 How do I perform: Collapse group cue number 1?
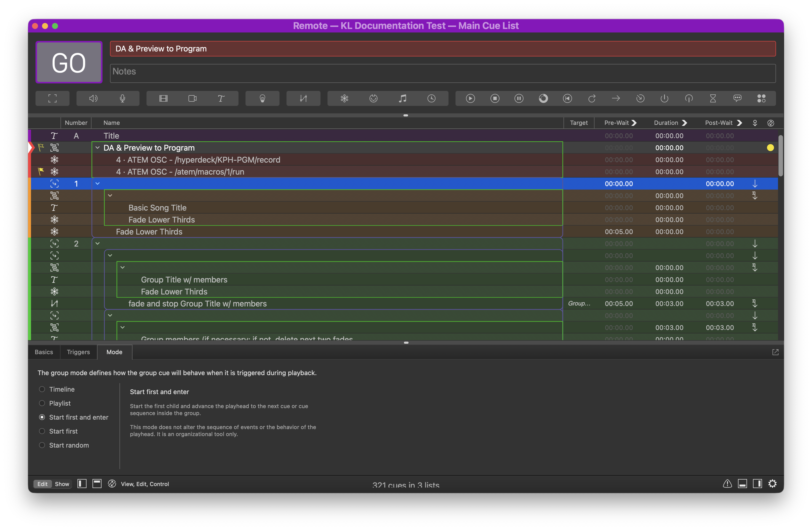tap(97, 184)
